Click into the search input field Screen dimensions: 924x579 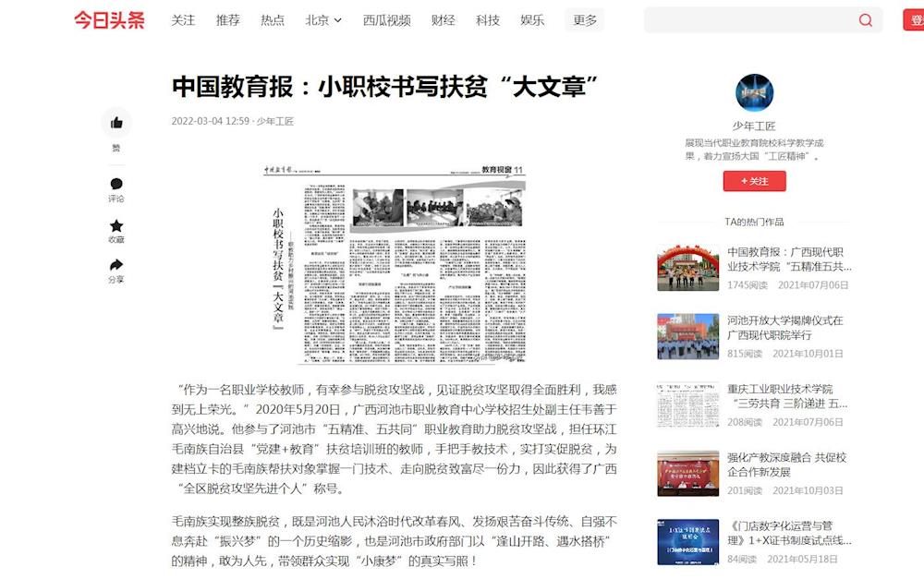click(x=748, y=20)
